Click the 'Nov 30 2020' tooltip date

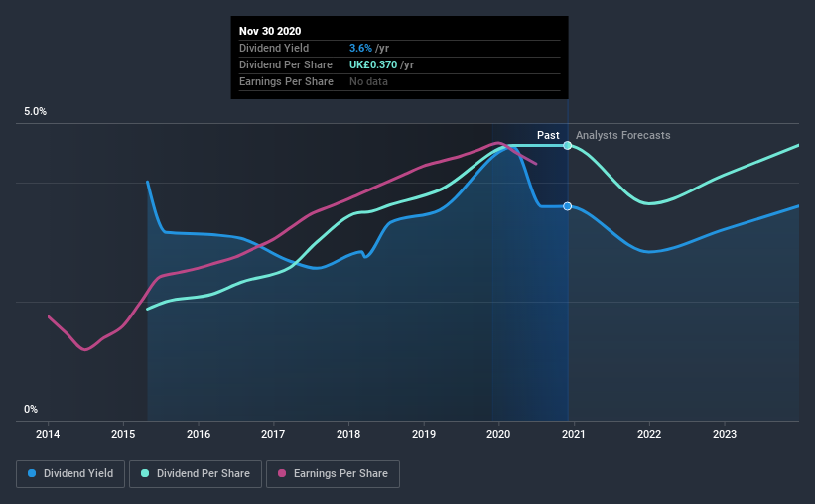(270, 31)
